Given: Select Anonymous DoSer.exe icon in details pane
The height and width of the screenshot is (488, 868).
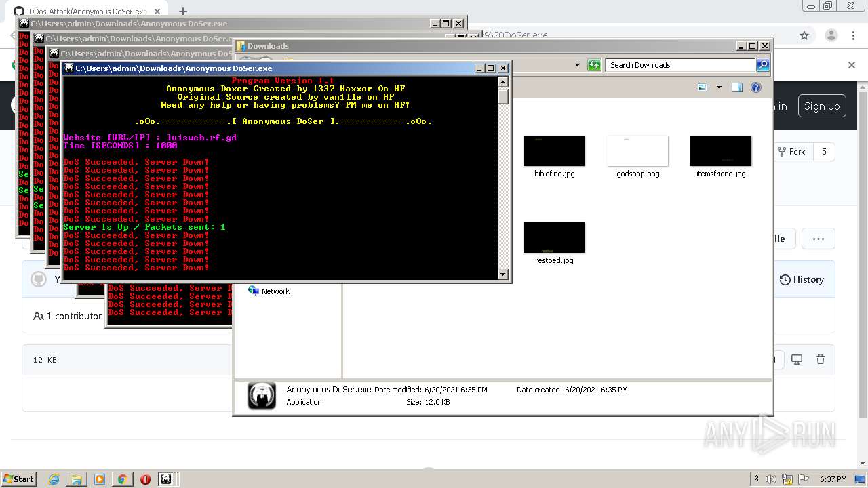Looking at the screenshot, I should [261, 396].
